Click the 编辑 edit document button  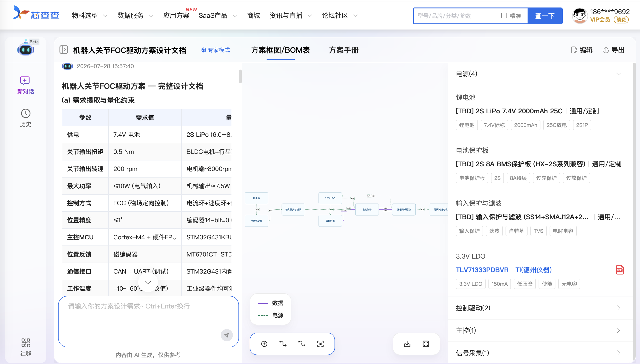[x=582, y=50]
